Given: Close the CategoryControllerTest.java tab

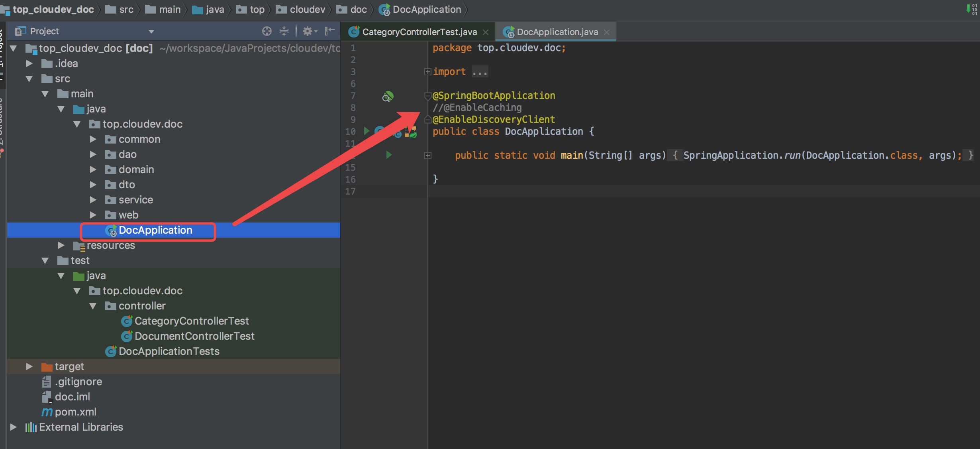Looking at the screenshot, I should tap(486, 32).
